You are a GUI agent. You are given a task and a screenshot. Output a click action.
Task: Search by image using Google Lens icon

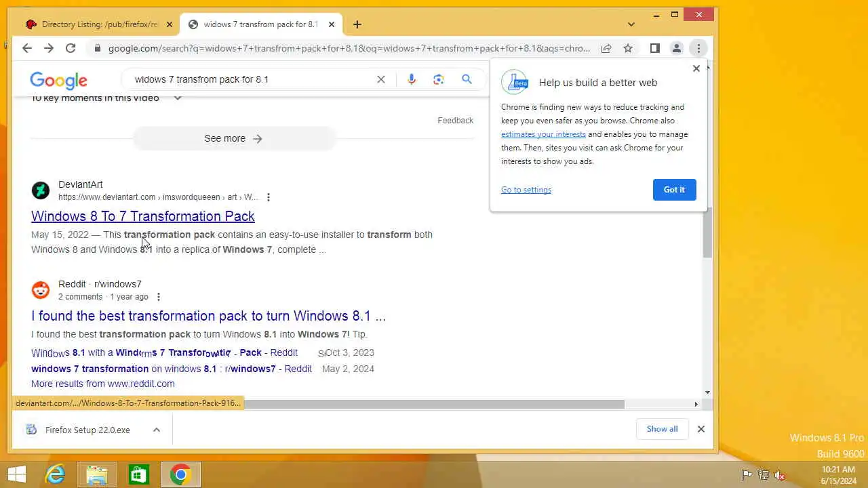pos(439,79)
